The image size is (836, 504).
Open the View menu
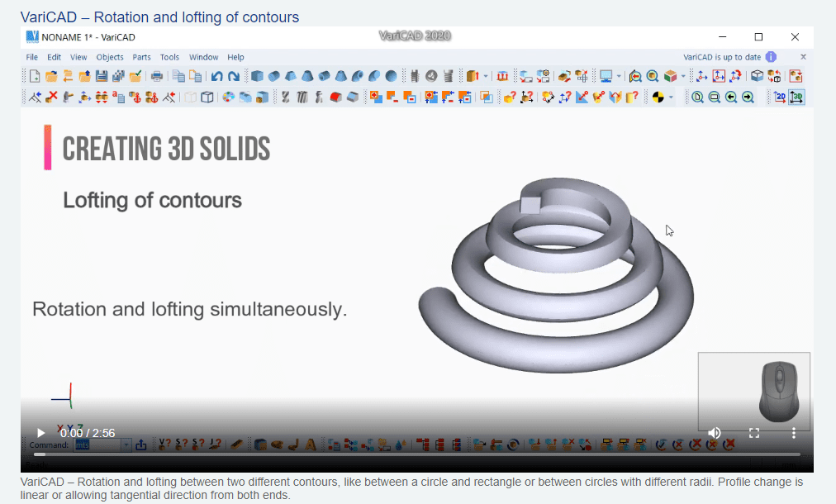pyautogui.click(x=78, y=57)
